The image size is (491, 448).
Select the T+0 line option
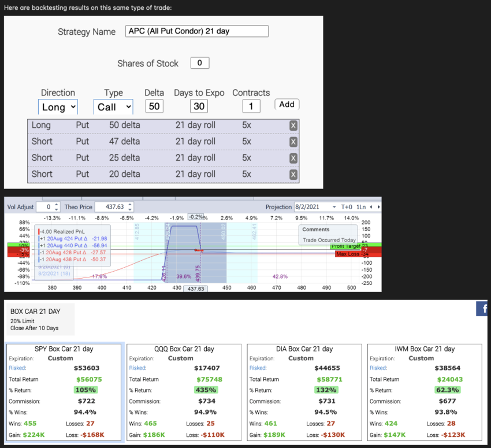[x=347, y=207]
